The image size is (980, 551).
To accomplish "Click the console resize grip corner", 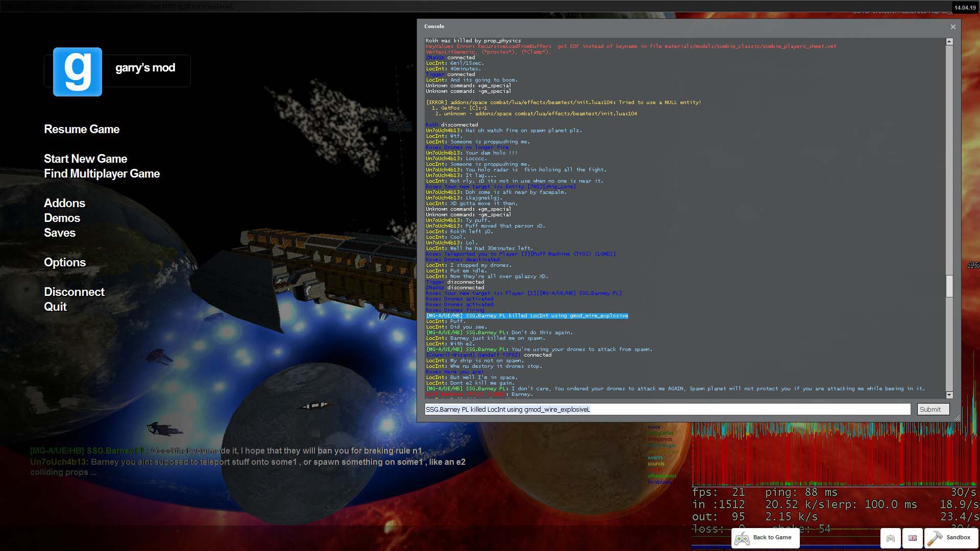I will tap(957, 418).
